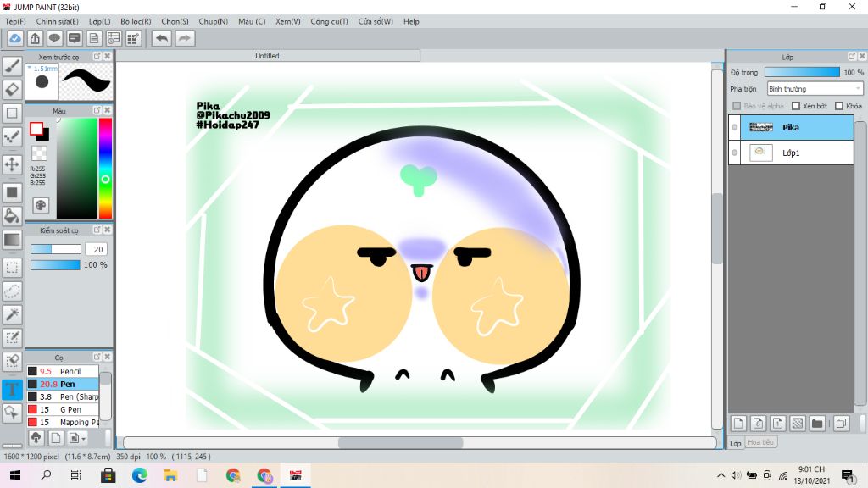Select the Operation object-select tool
Image resolution: width=868 pixels, height=488 pixels.
pyautogui.click(x=12, y=413)
